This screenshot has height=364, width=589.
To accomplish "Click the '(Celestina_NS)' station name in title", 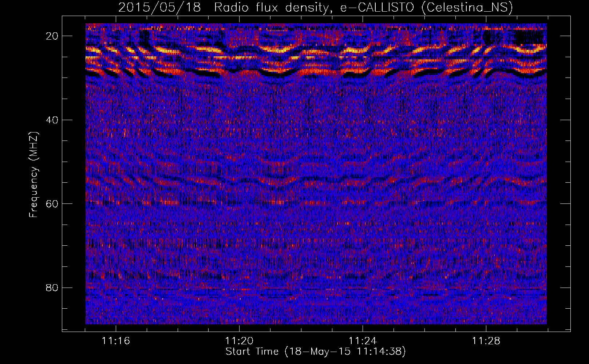I will pos(467,8).
